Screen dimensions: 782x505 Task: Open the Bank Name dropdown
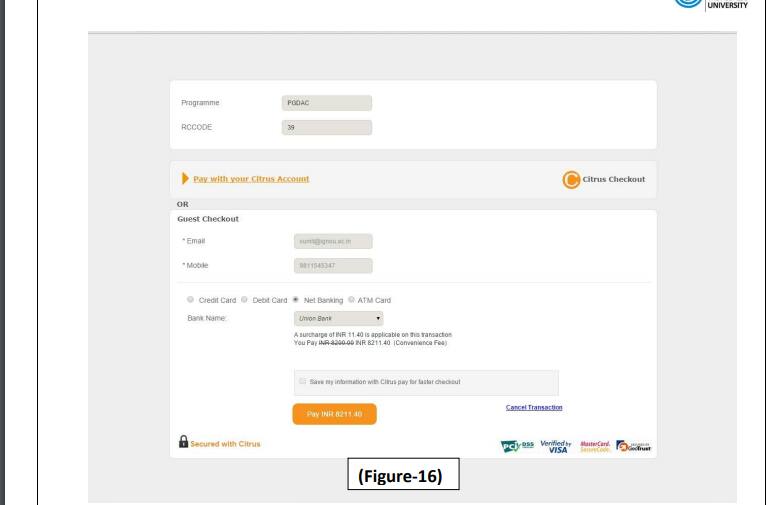339,318
